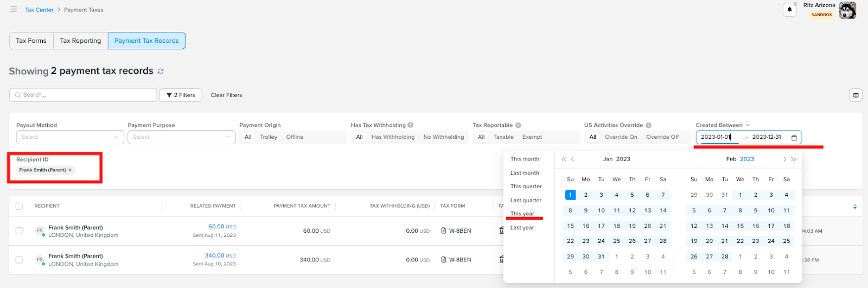Sort by Related Payment column header
The image size is (868, 288).
pyautogui.click(x=213, y=206)
